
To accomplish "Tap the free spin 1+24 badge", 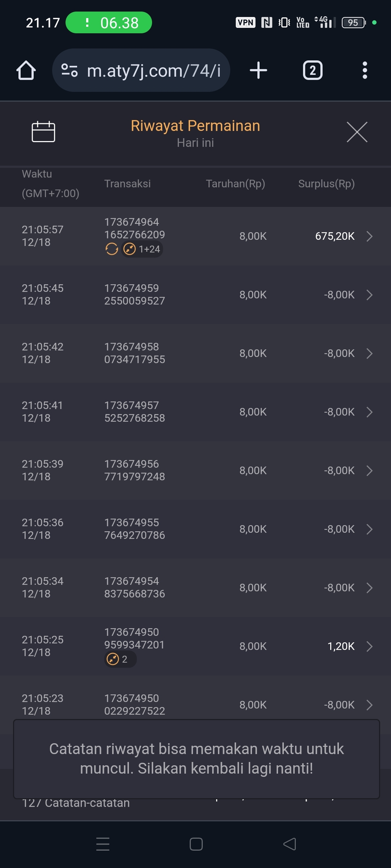I will pyautogui.click(x=142, y=249).
